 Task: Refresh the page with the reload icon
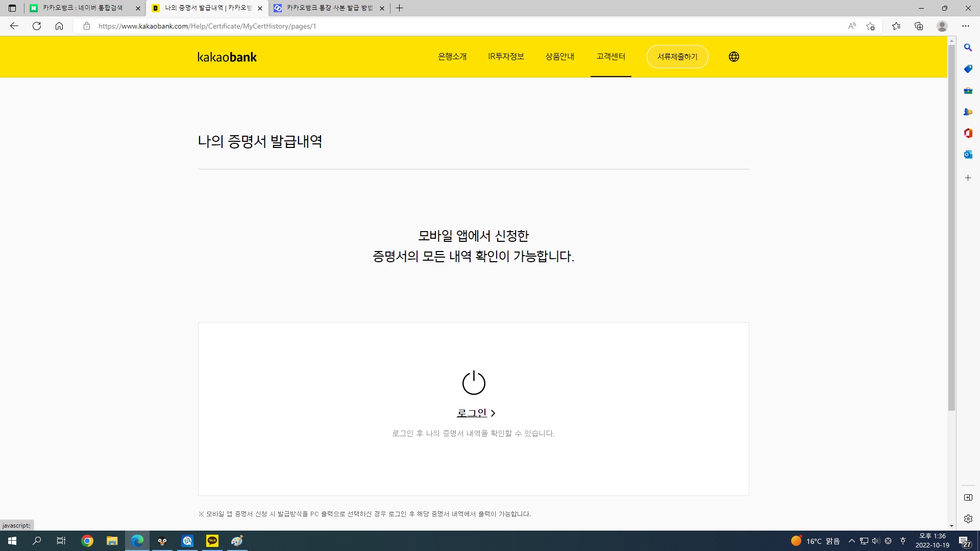pyautogui.click(x=37, y=26)
